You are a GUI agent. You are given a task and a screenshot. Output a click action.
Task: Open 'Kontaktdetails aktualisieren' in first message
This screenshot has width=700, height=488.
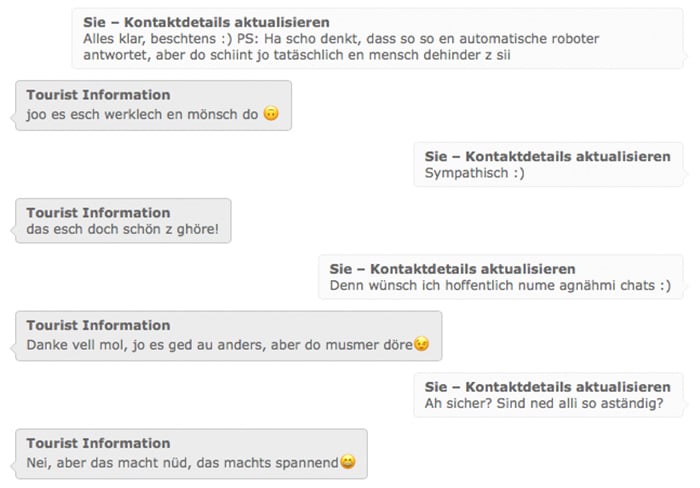click(227, 22)
